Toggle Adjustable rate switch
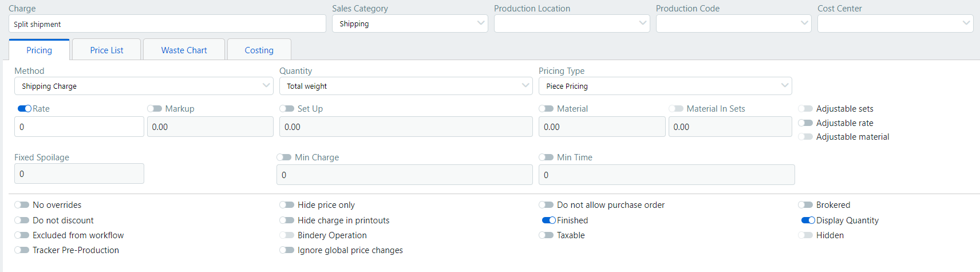The image size is (980, 272). tap(805, 123)
